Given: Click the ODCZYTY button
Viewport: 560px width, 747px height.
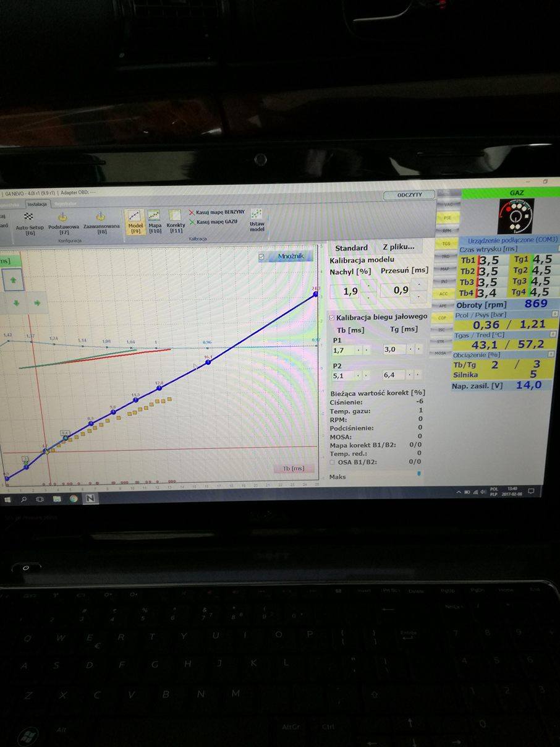Looking at the screenshot, I should coord(410,195).
